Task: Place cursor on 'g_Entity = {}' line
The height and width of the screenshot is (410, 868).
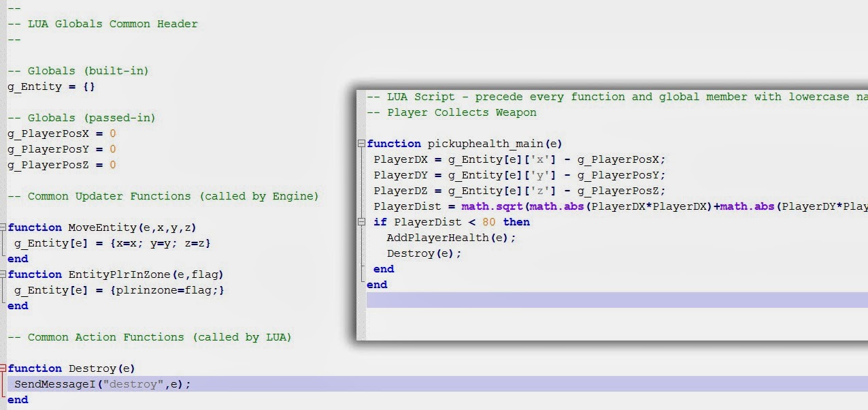Action: pos(52,86)
